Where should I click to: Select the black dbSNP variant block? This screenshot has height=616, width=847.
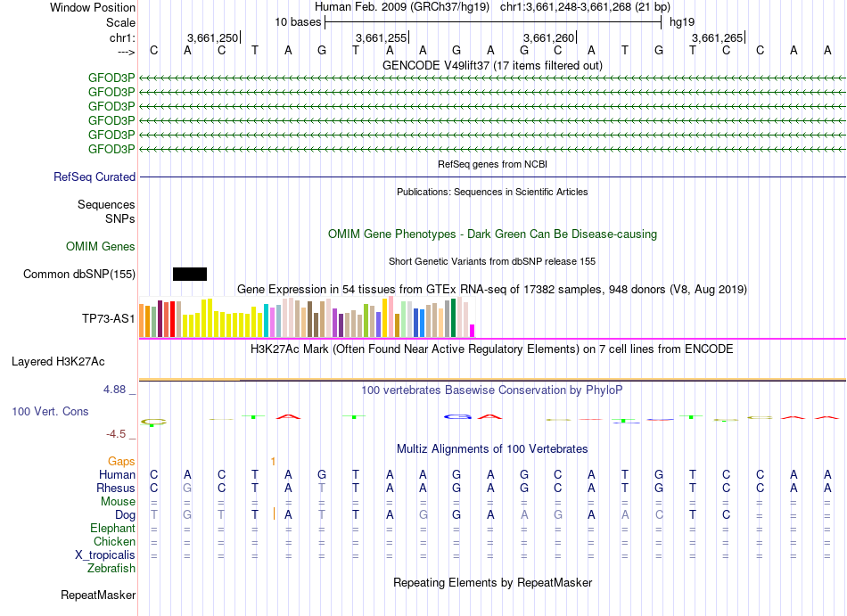tap(190, 275)
